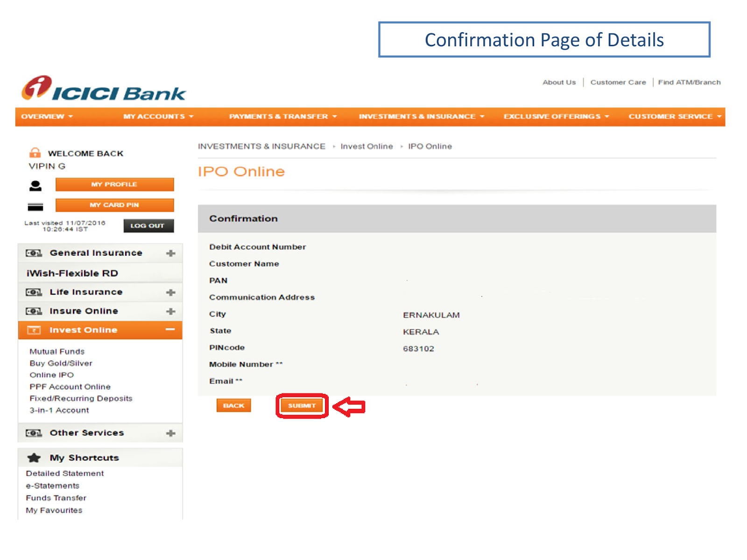Submit the IPO confirmation details

(302, 406)
